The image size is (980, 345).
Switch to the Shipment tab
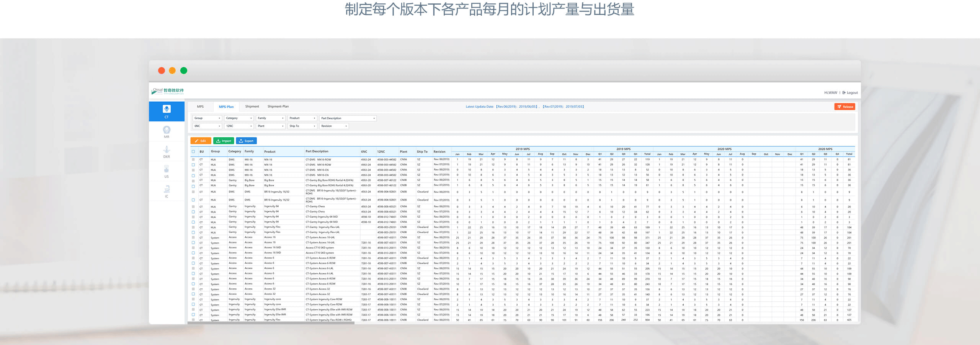(x=252, y=107)
